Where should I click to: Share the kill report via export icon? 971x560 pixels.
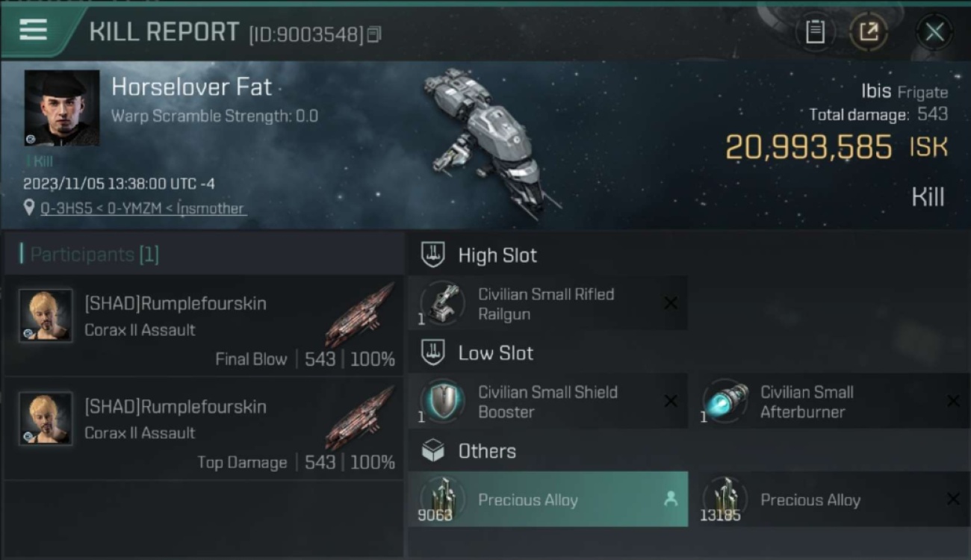point(868,32)
